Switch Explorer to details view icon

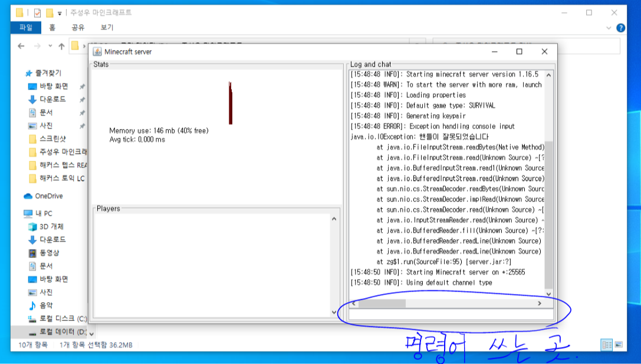coord(607,345)
